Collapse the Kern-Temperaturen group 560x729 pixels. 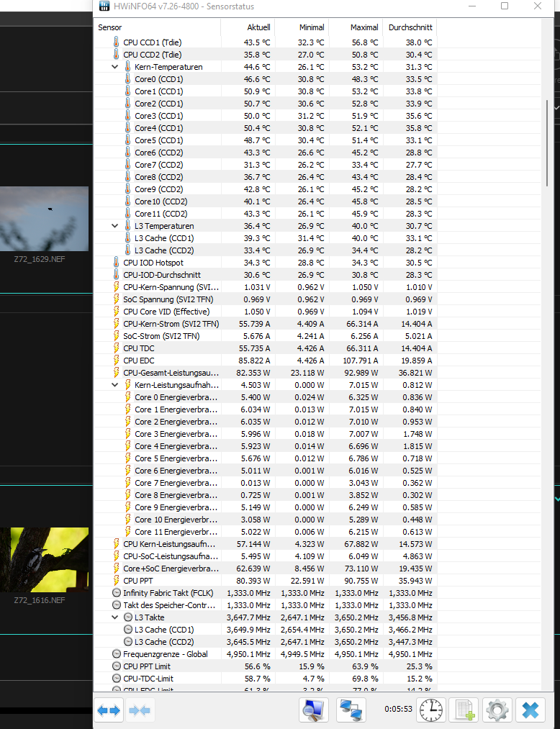tap(115, 67)
